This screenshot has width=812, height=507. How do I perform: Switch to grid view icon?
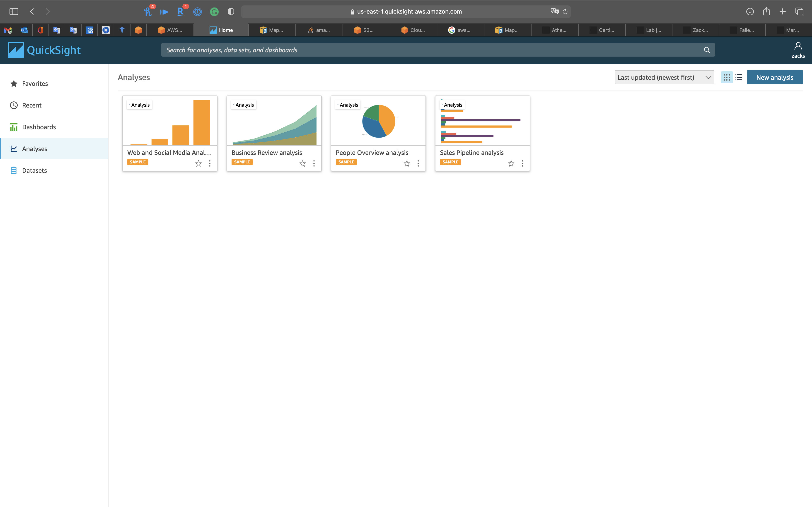pyautogui.click(x=726, y=77)
